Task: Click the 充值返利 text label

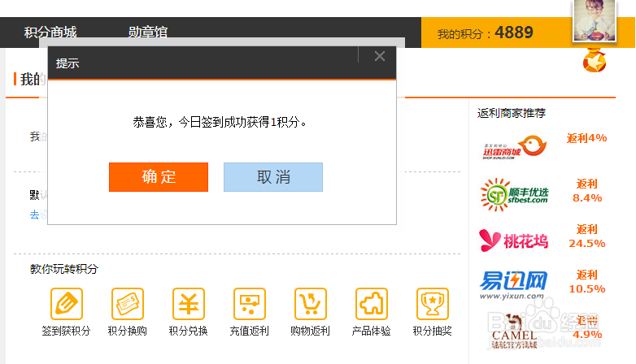Action: point(250,331)
